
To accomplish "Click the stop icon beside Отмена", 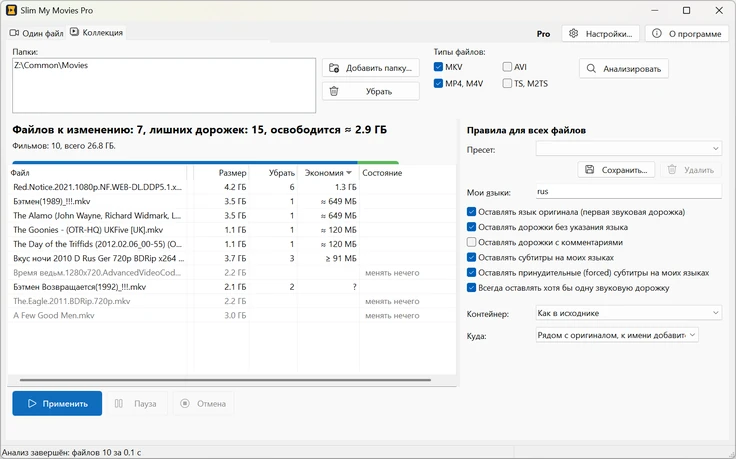I will coord(185,403).
